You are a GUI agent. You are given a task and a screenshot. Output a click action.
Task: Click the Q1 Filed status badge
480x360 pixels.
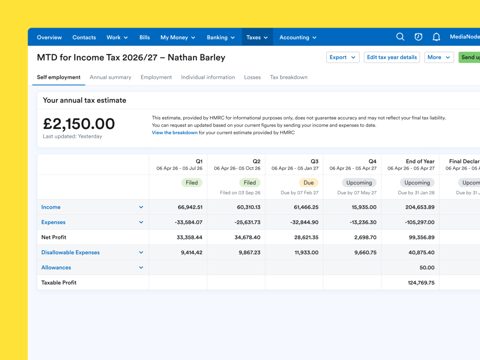pos(192,183)
